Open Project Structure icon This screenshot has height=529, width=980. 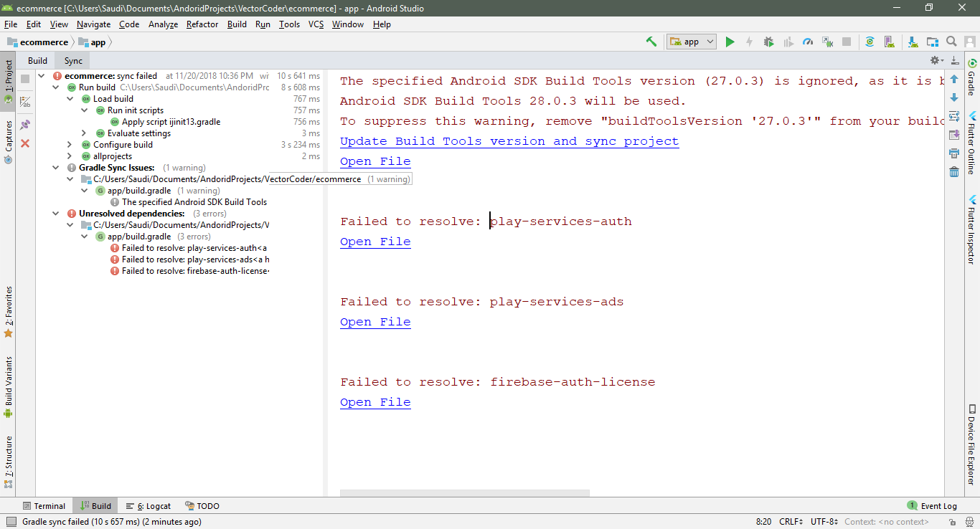coord(932,42)
